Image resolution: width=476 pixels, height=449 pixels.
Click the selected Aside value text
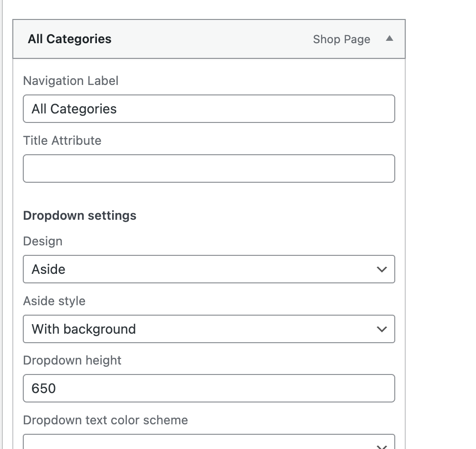click(48, 269)
